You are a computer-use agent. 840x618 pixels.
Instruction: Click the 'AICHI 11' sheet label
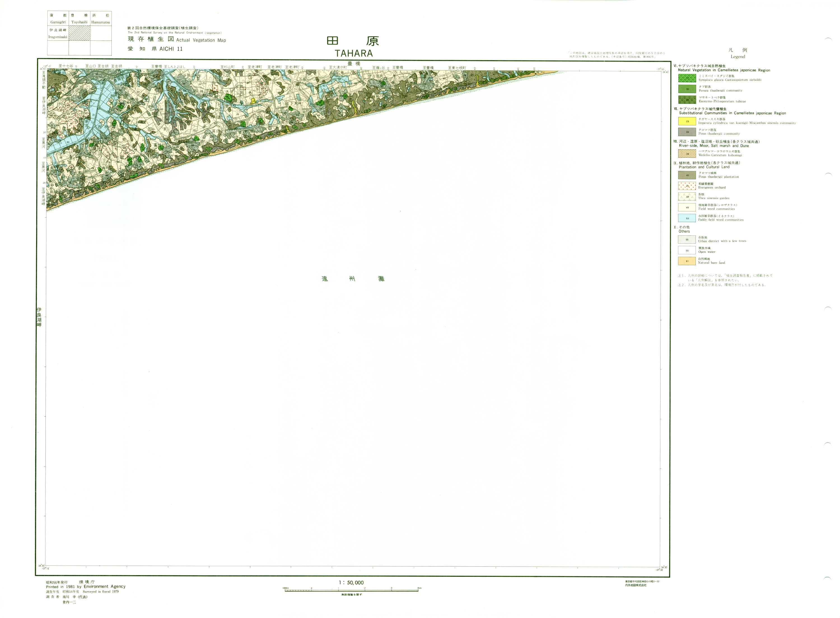(x=171, y=49)
